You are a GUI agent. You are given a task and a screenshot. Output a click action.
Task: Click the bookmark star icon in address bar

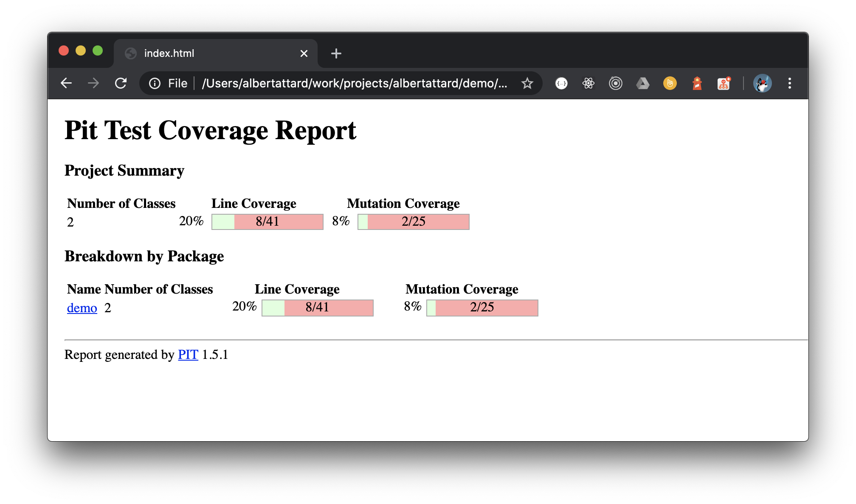(527, 84)
